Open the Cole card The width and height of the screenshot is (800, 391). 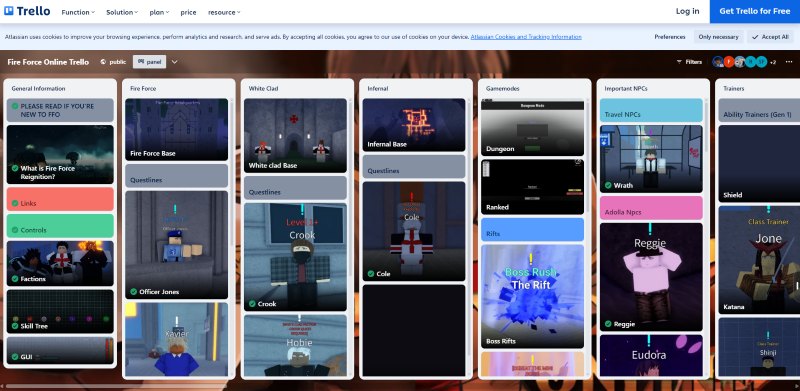414,232
